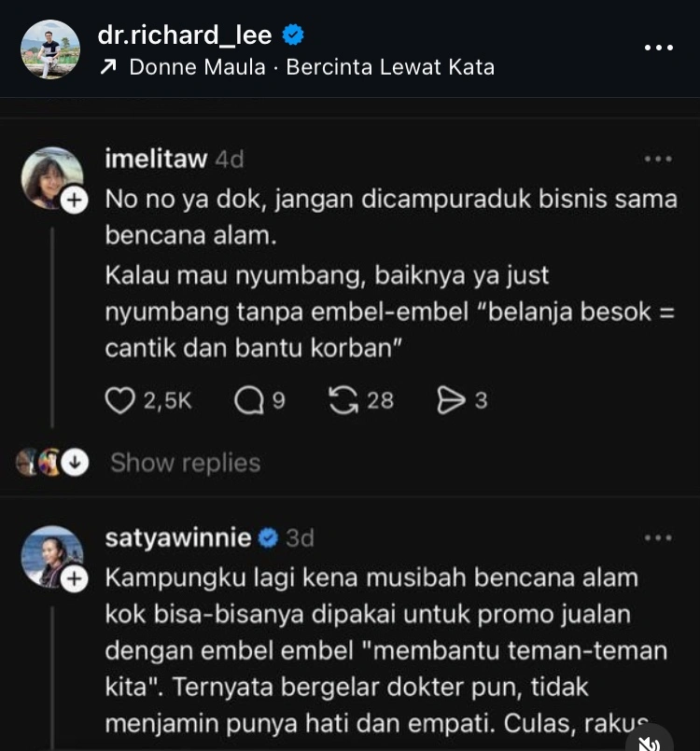The height and width of the screenshot is (751, 700).
Task: Open replies using the comment bubble icon
Action: [248, 399]
